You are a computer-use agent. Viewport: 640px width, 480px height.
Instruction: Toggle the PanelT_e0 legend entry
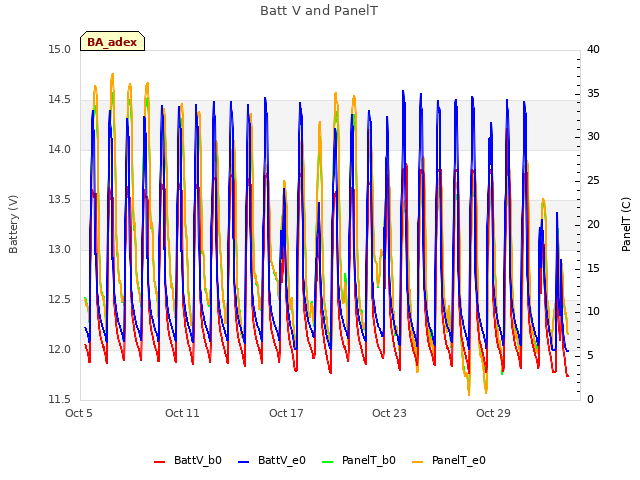[449, 460]
